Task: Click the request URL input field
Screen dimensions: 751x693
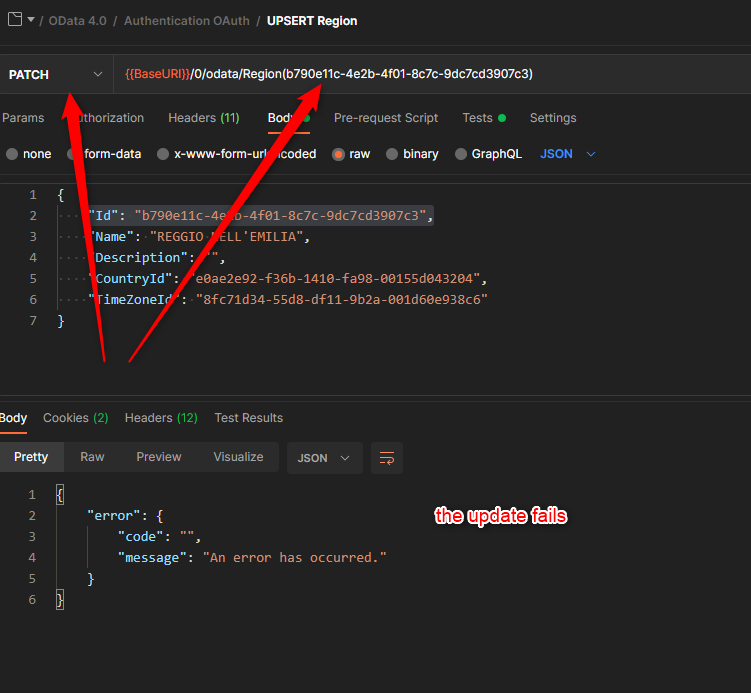Action: (431, 74)
